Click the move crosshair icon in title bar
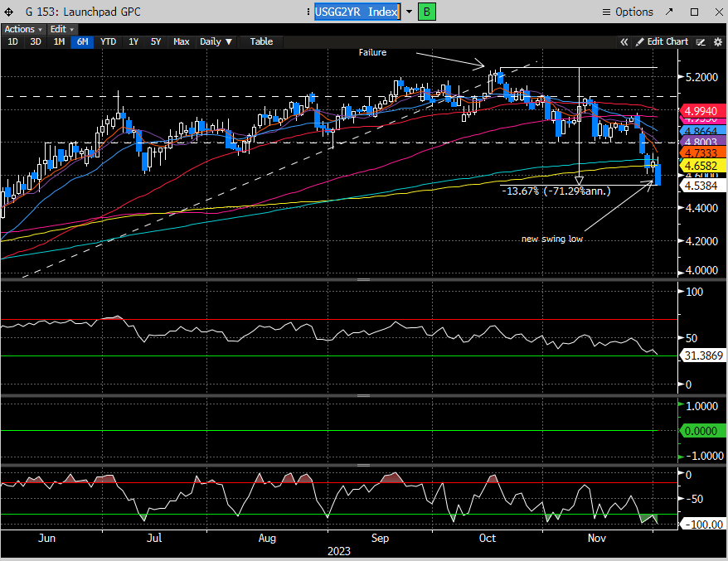Image resolution: width=728 pixels, height=561 pixels. coord(8,12)
